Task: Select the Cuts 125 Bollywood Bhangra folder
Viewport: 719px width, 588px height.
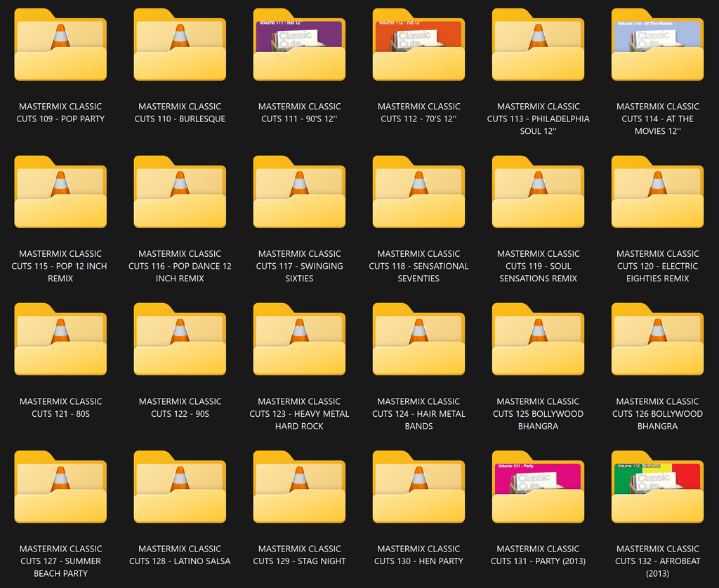Action: [539, 340]
